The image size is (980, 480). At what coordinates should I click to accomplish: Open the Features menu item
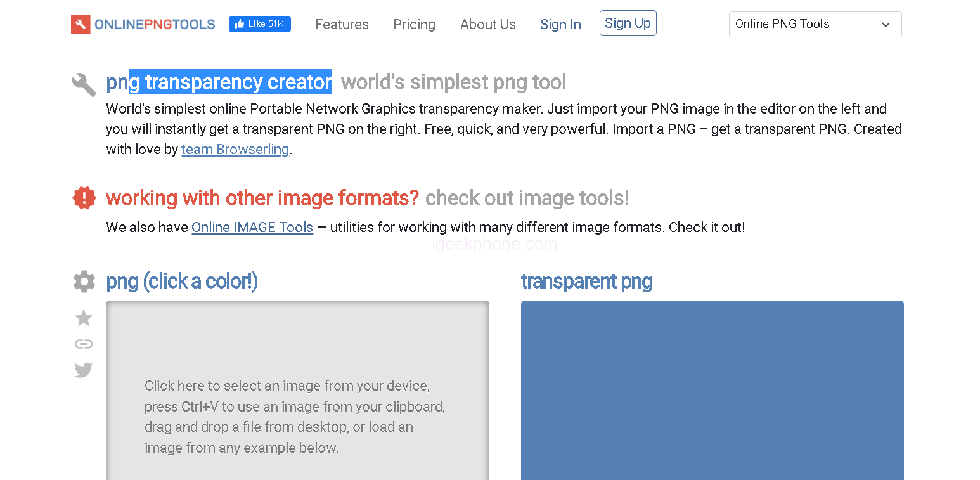coord(342,24)
